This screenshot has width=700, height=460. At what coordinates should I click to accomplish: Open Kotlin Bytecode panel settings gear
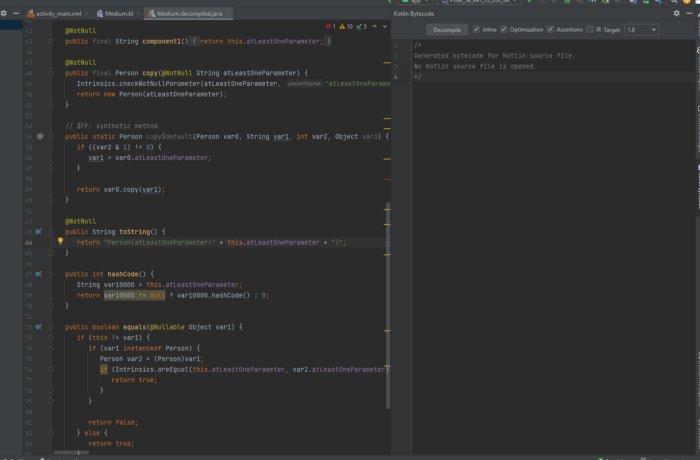click(x=676, y=13)
